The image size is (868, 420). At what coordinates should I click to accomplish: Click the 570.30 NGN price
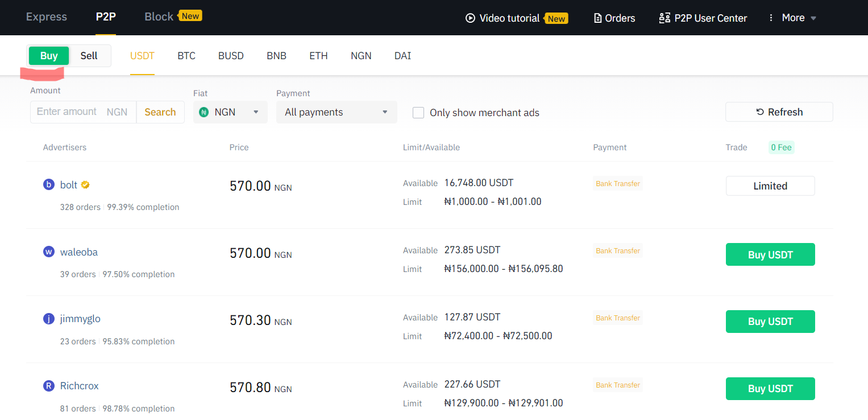click(260, 320)
